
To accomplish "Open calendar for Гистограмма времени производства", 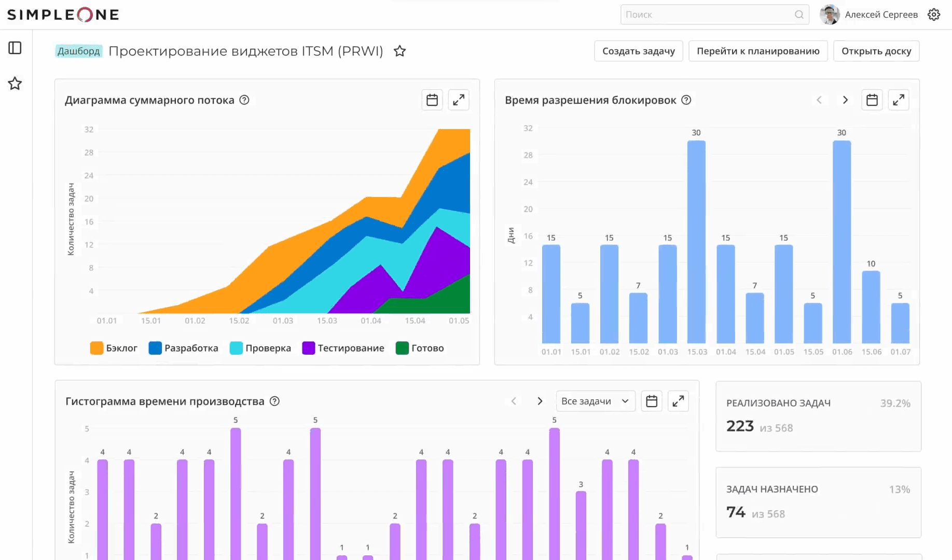I will click(x=652, y=401).
